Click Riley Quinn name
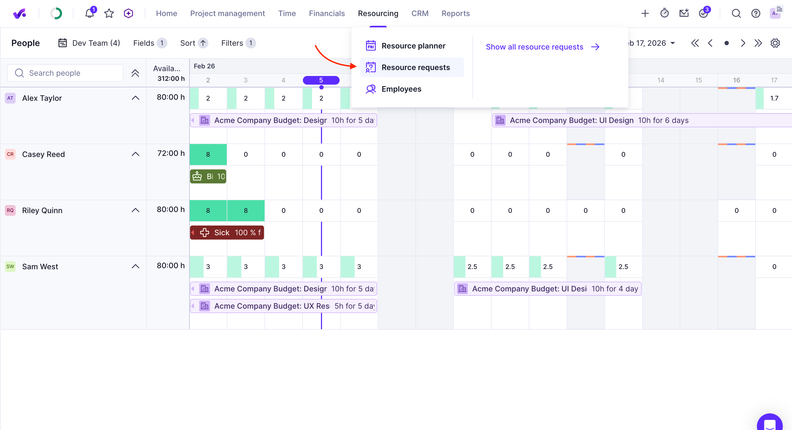The width and height of the screenshot is (792, 430). 42,210
